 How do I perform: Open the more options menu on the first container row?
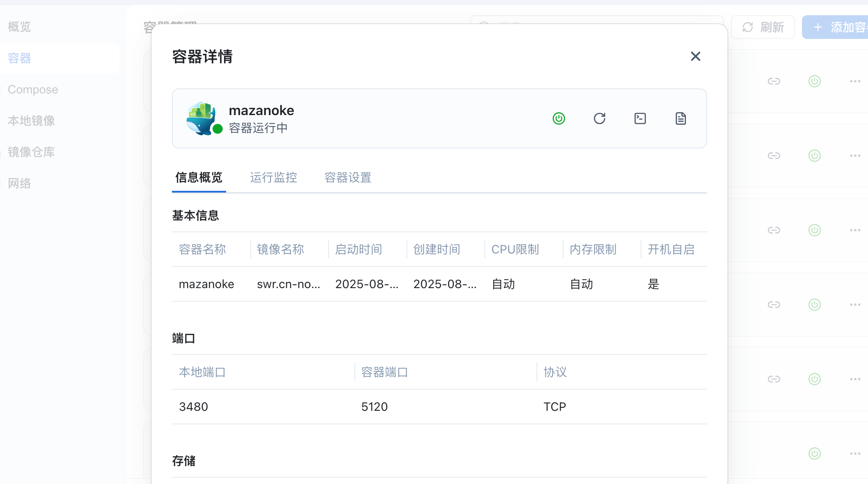tap(855, 81)
